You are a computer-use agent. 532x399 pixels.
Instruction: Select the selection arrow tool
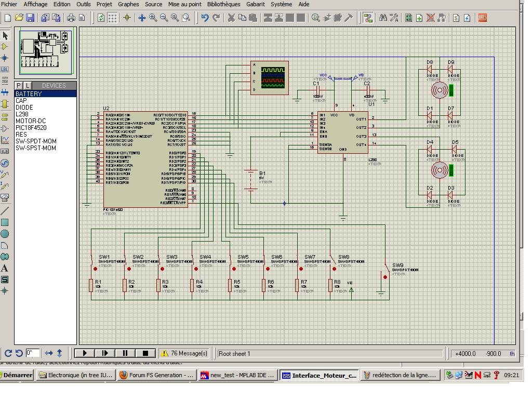click(5, 35)
